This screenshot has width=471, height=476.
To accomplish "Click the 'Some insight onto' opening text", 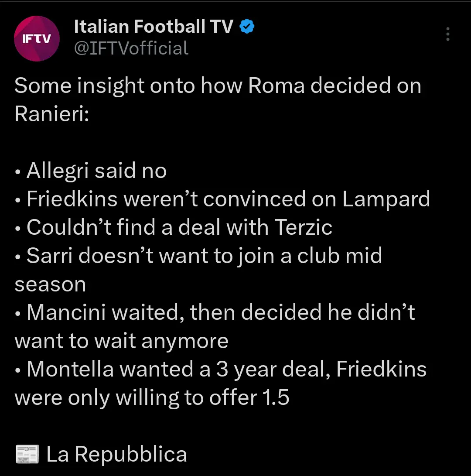I will pyautogui.click(x=104, y=86).
